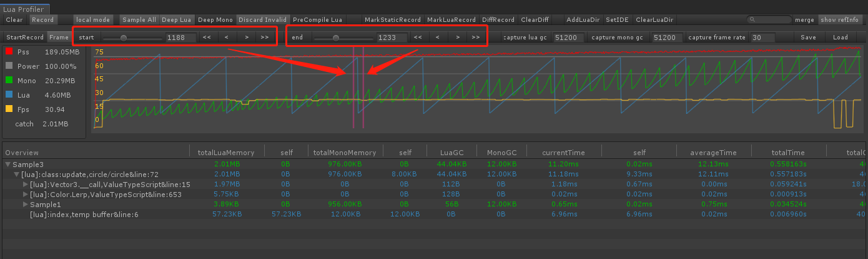
Task: Toggle the merge option
Action: (x=804, y=20)
